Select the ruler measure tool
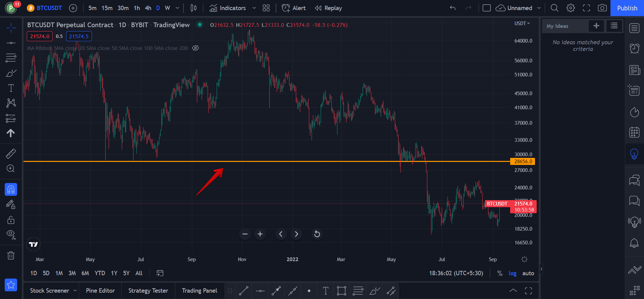 (11, 154)
